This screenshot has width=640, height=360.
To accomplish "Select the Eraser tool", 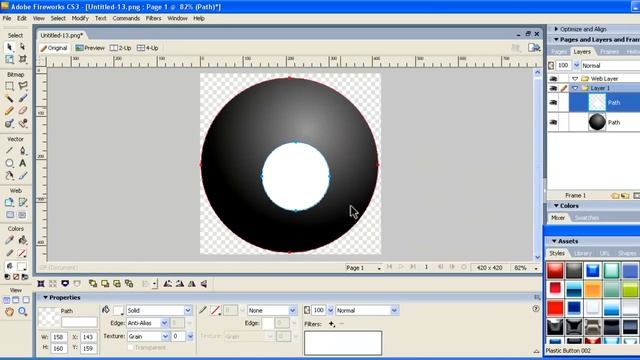I will pos(23,111).
